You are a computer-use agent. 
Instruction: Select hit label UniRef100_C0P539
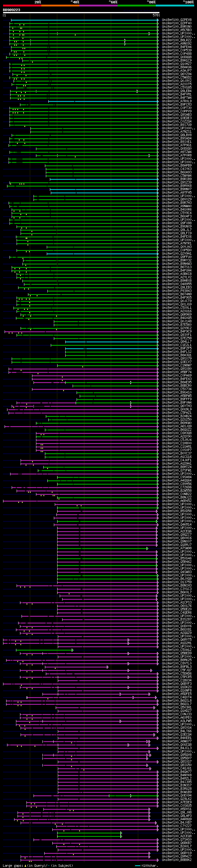[177, 50]
